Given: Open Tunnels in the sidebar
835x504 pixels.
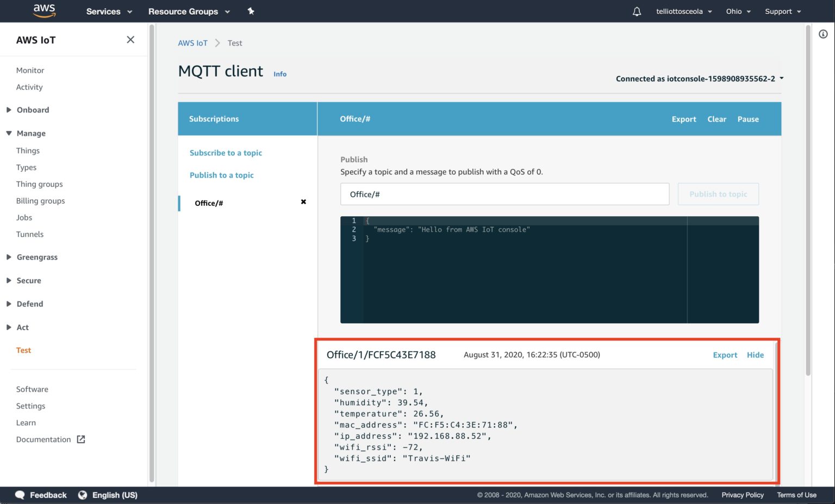Looking at the screenshot, I should tap(29, 234).
